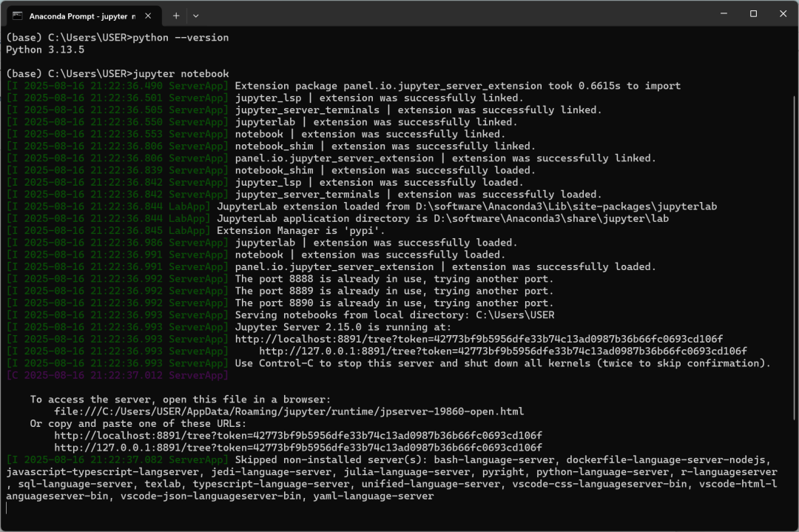
Task: Maximize the terminal window
Action: tap(753, 14)
